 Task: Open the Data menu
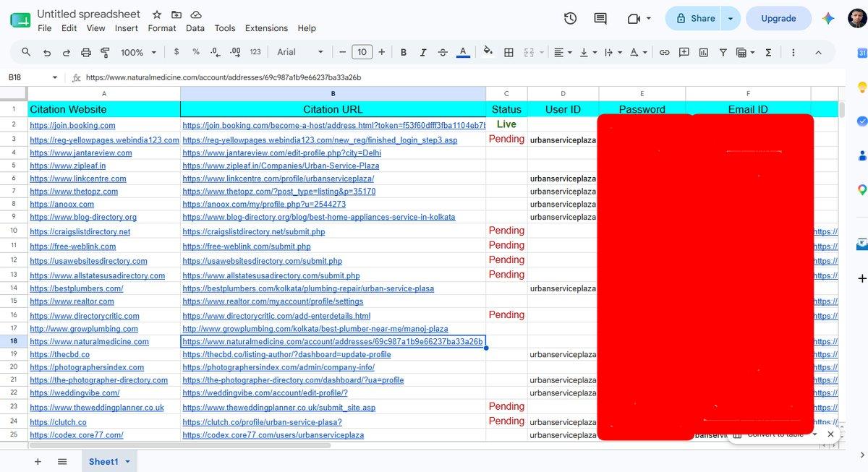195,28
